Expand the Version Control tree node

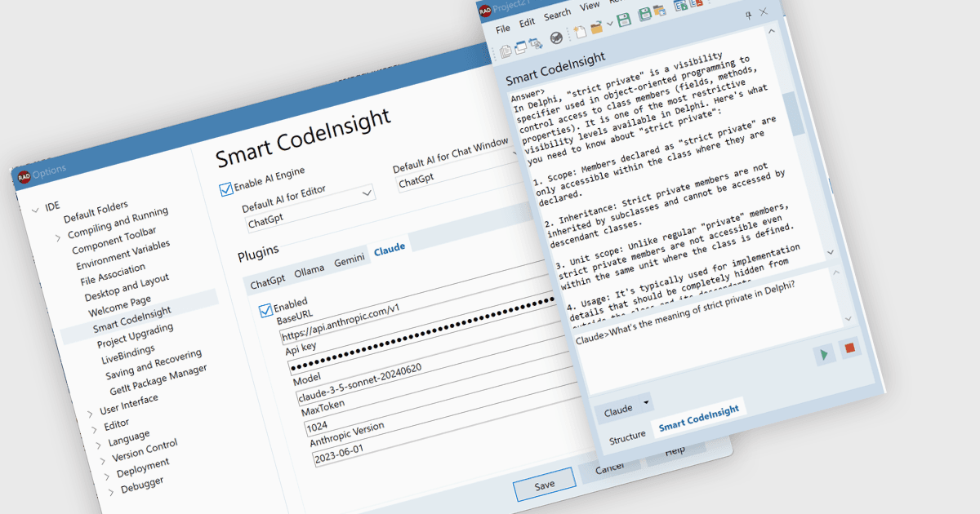coord(101,459)
